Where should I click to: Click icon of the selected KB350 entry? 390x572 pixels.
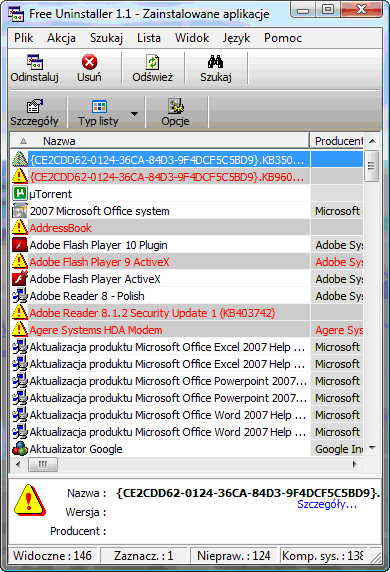(x=20, y=159)
